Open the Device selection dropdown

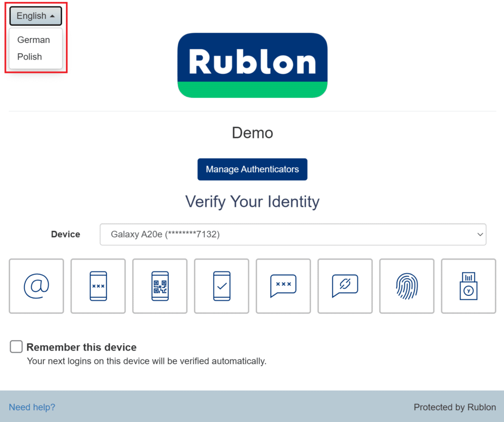(x=293, y=234)
